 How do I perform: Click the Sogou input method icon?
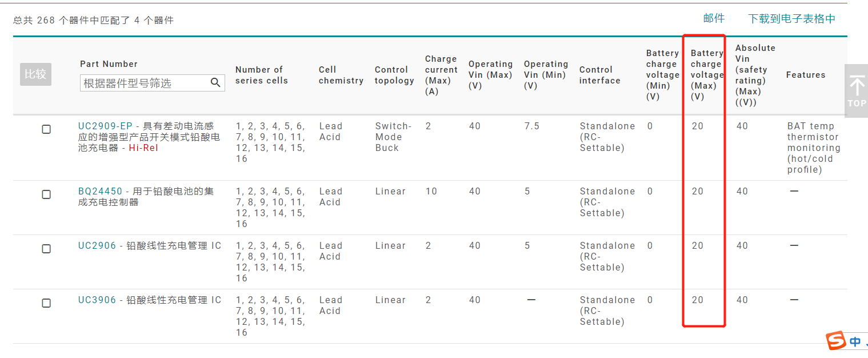click(x=837, y=341)
